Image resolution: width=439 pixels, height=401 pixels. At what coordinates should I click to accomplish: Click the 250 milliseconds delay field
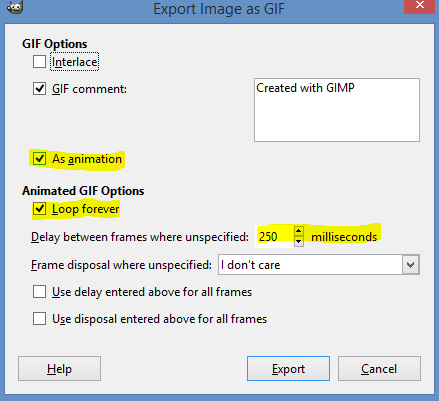tap(275, 237)
